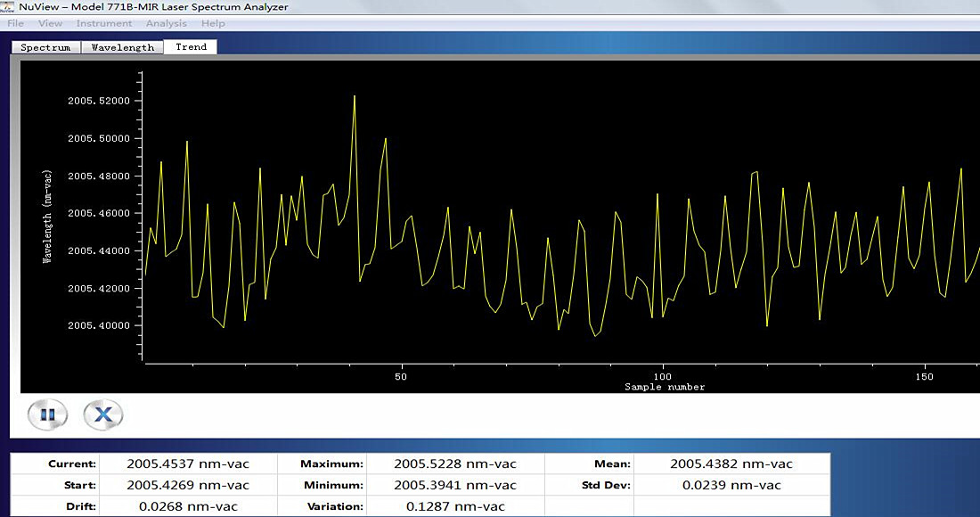
Task: Click the Drift value cell
Action: point(188,506)
